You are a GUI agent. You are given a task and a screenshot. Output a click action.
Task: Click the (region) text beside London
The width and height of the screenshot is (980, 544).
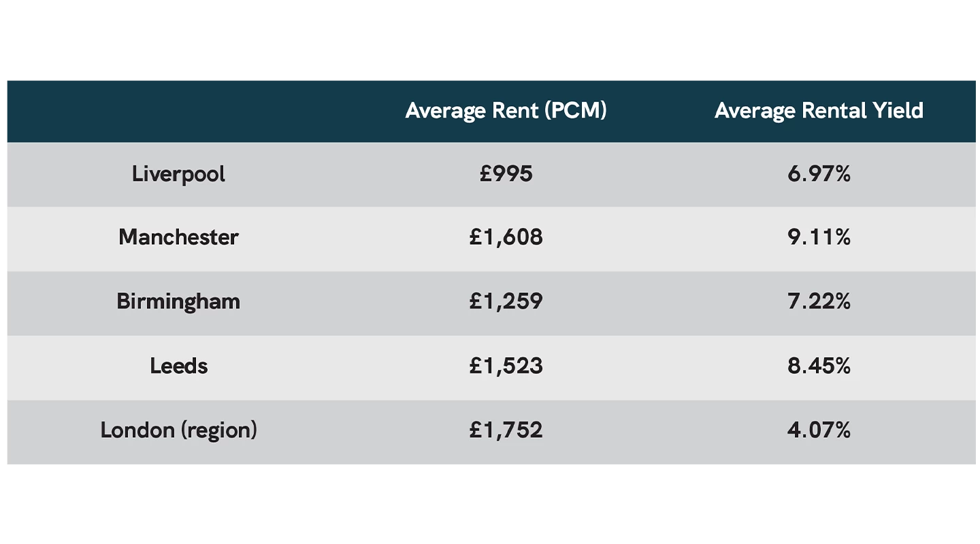tap(218, 430)
